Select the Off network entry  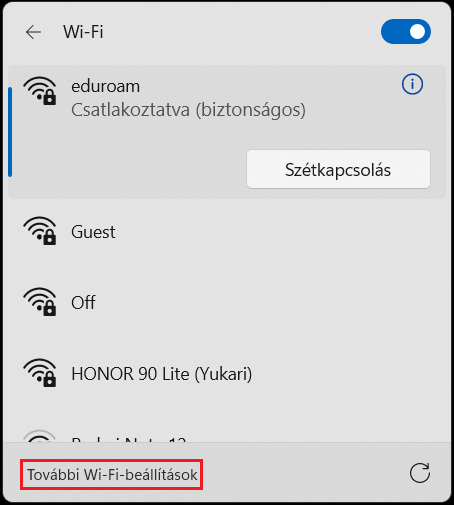click(227, 303)
